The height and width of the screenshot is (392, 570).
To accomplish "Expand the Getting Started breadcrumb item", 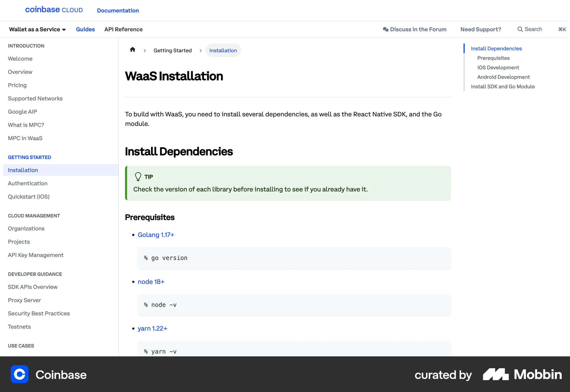I will coord(172,50).
